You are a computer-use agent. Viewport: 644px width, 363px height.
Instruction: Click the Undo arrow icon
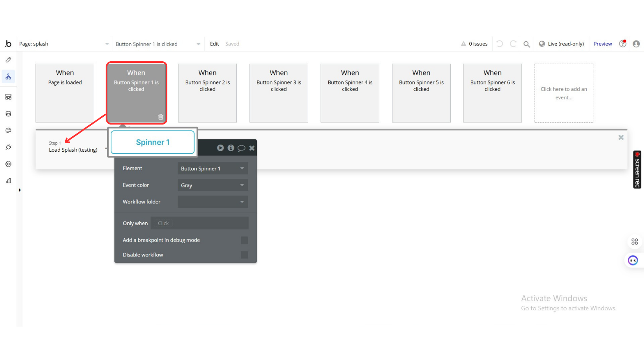pyautogui.click(x=499, y=44)
